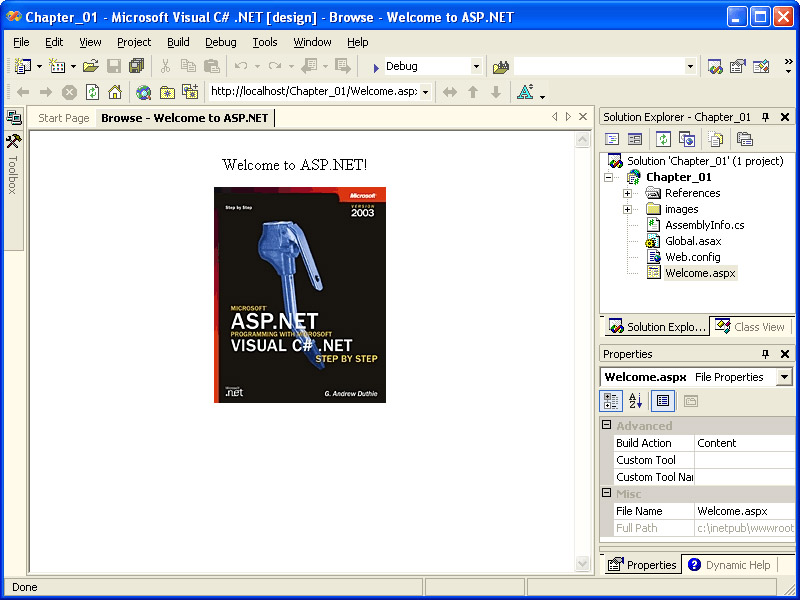
Task: Click the Search the Web globe icon
Action: (x=144, y=92)
